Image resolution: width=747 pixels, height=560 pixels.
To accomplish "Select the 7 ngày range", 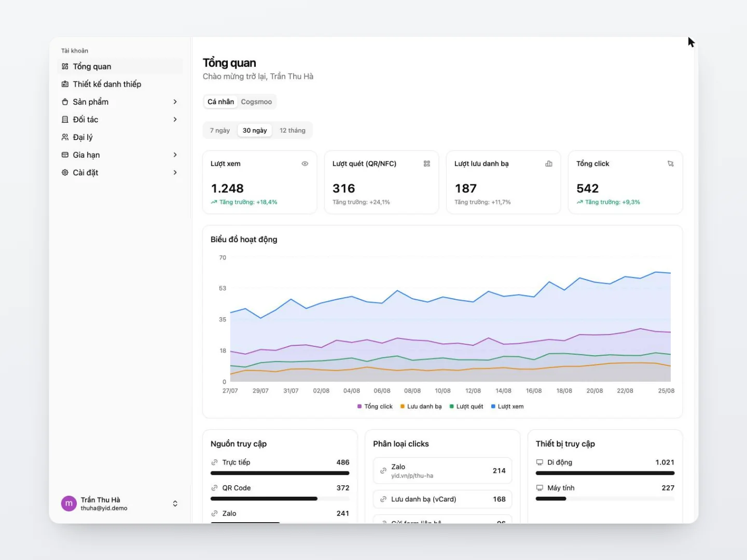I will [x=220, y=130].
